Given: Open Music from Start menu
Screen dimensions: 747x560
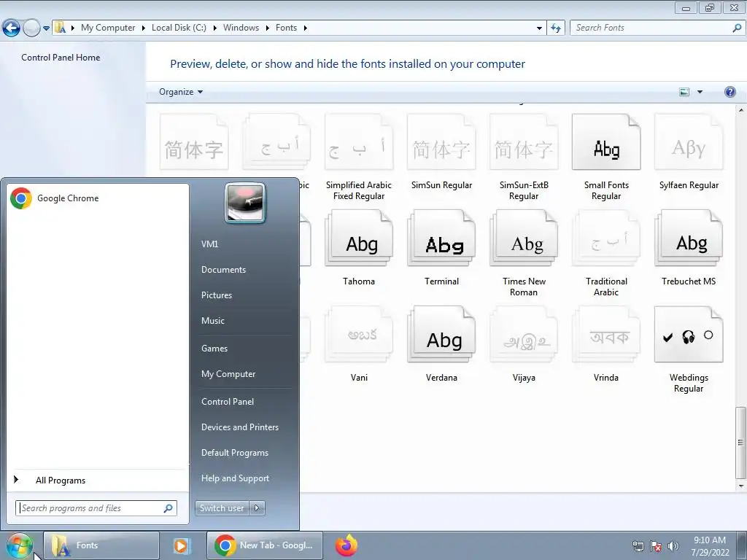Looking at the screenshot, I should pos(212,321).
